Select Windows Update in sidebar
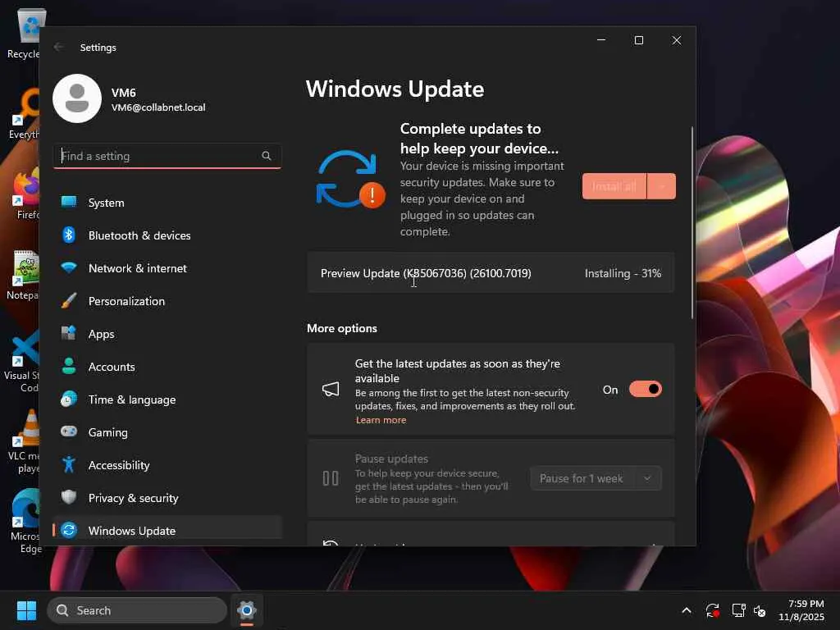 coord(167,531)
